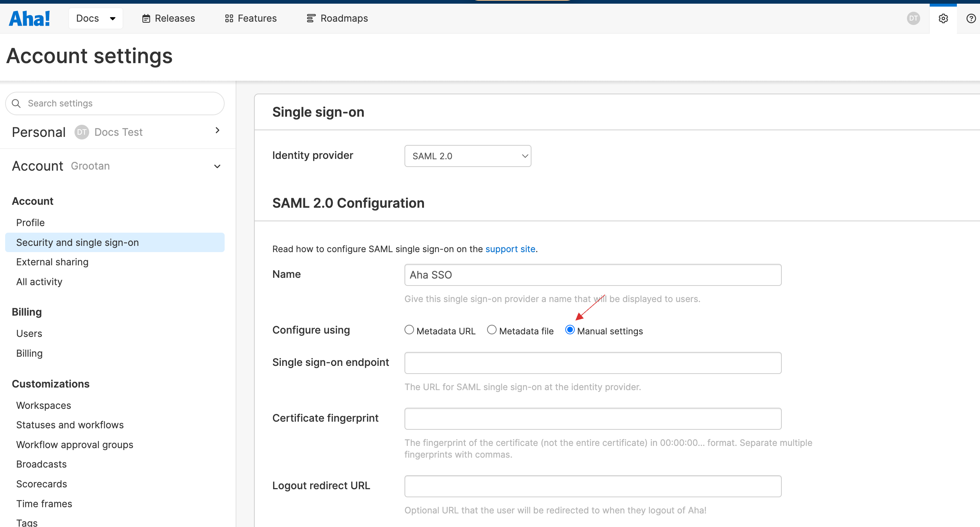Select the Metadata file radio button

pos(491,330)
